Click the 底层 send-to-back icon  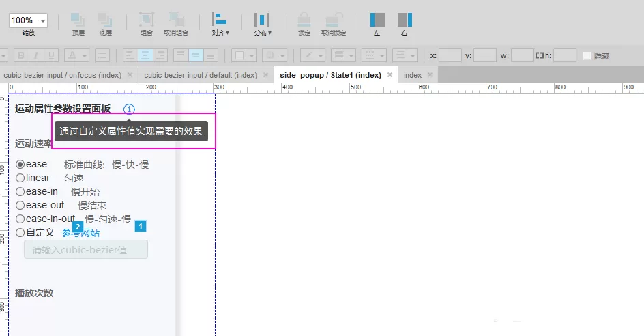pos(105,20)
